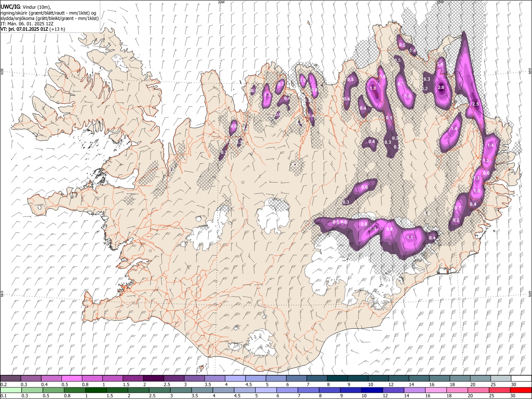Click upper legend swatch between 0.4 and 0.5

click(51, 379)
